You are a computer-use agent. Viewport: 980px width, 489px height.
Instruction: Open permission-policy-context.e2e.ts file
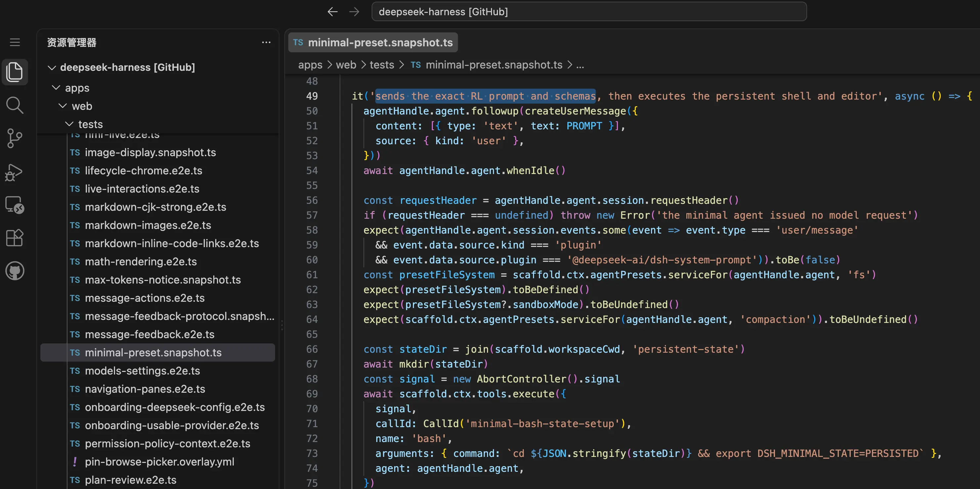coord(157,444)
